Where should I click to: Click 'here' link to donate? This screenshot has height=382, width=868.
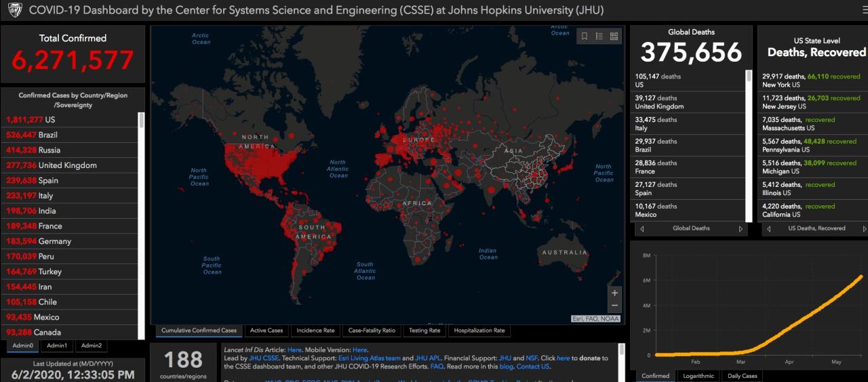(x=564, y=358)
